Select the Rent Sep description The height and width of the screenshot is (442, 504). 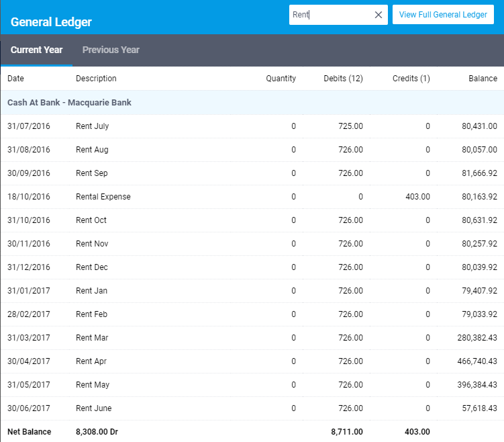pos(92,173)
